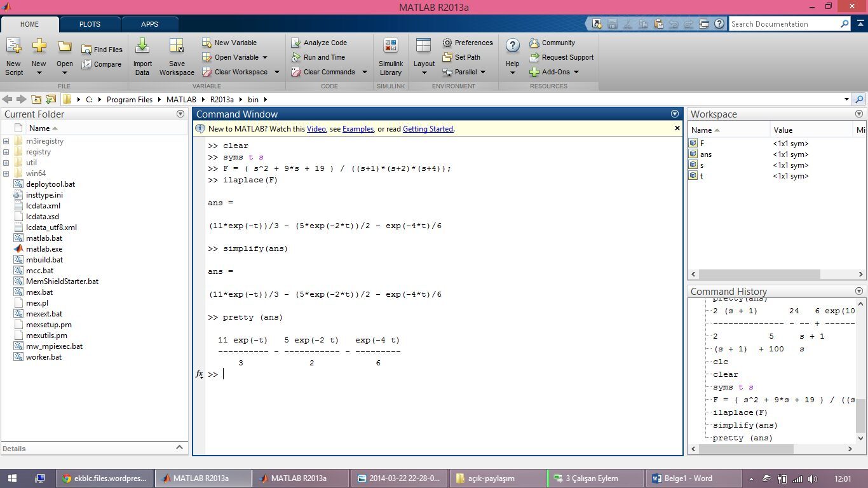Open the Getting Started link

tap(428, 129)
